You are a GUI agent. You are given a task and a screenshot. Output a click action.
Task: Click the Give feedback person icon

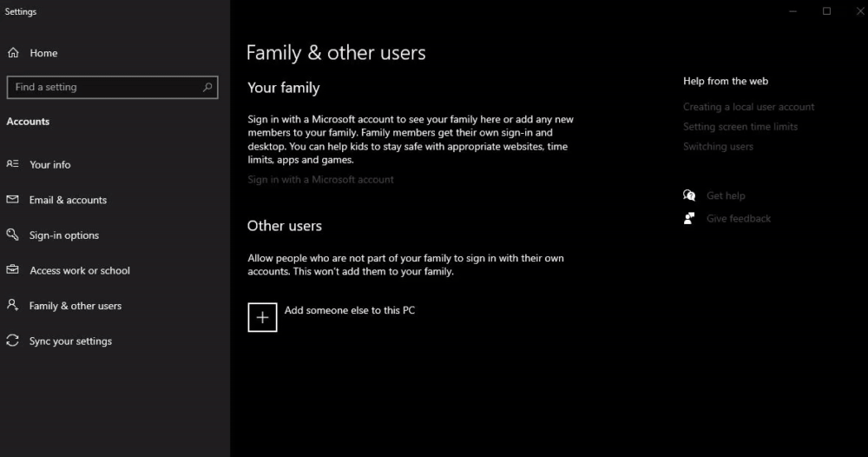tap(689, 218)
